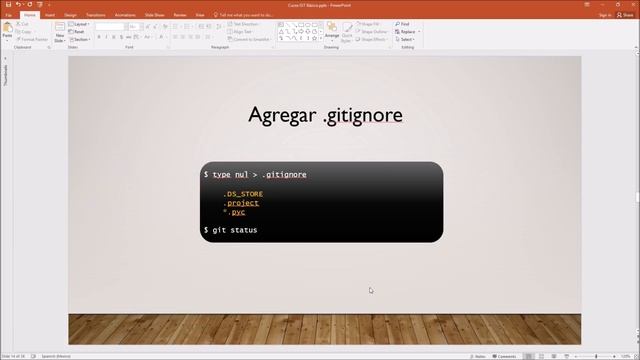This screenshot has height=360, width=640.
Task: Open the Review tab
Action: pos(180,15)
